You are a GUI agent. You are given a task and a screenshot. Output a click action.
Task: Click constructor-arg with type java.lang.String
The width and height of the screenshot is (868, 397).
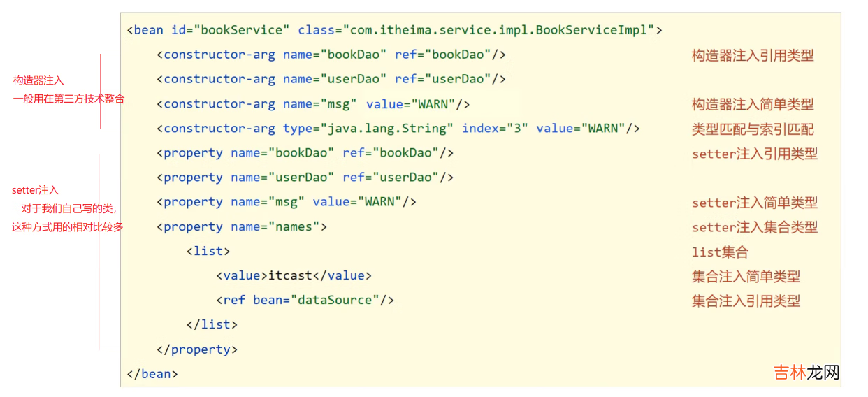(x=398, y=129)
